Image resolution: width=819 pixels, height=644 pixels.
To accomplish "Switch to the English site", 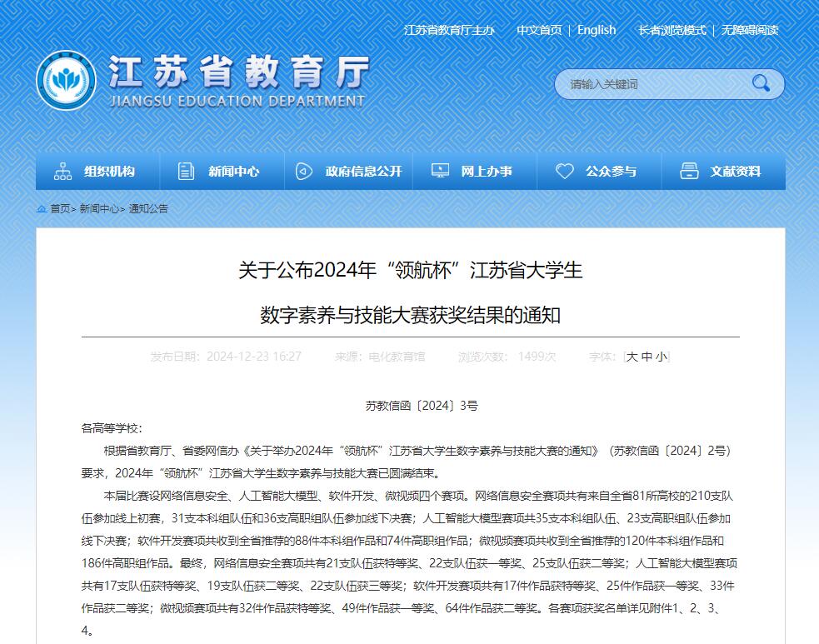I will point(597,30).
